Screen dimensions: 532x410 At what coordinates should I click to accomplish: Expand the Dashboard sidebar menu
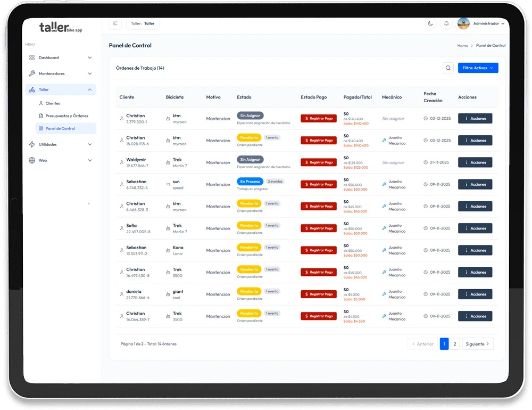pyautogui.click(x=60, y=58)
